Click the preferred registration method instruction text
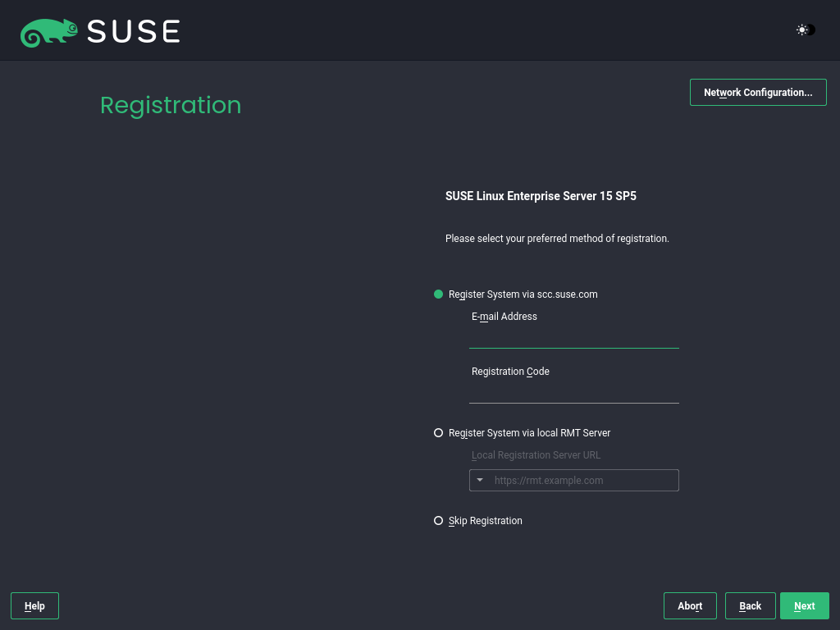Viewport: 840px width, 630px height. click(557, 238)
